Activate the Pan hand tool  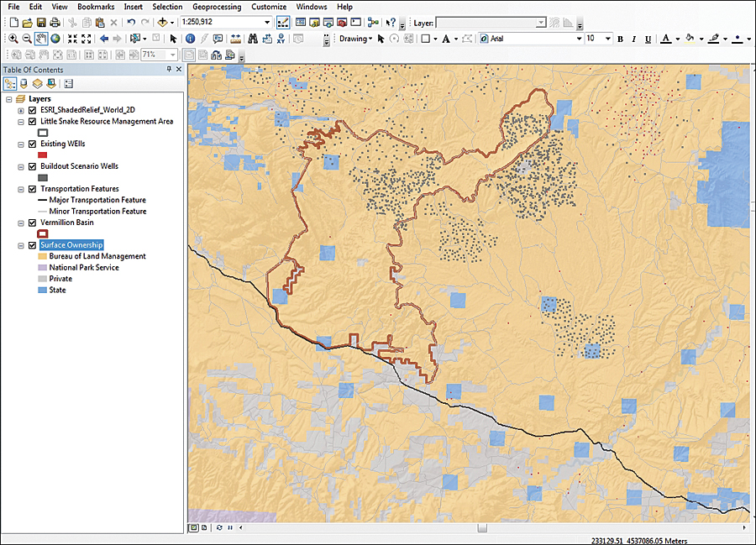[41, 39]
